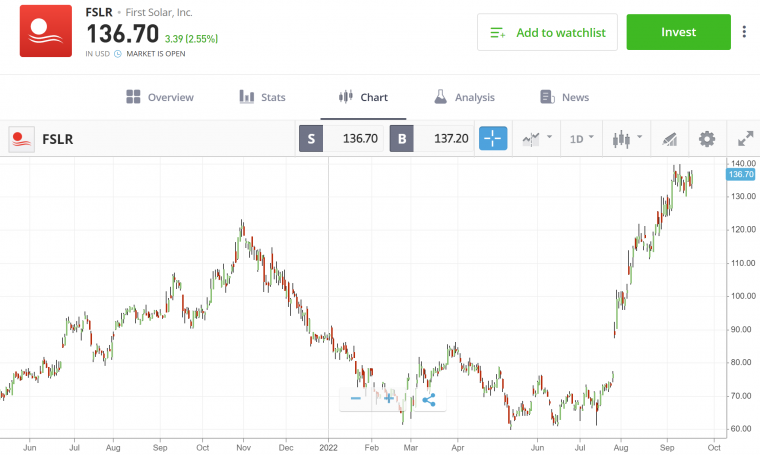Expand the chart to fullscreen

click(x=745, y=139)
